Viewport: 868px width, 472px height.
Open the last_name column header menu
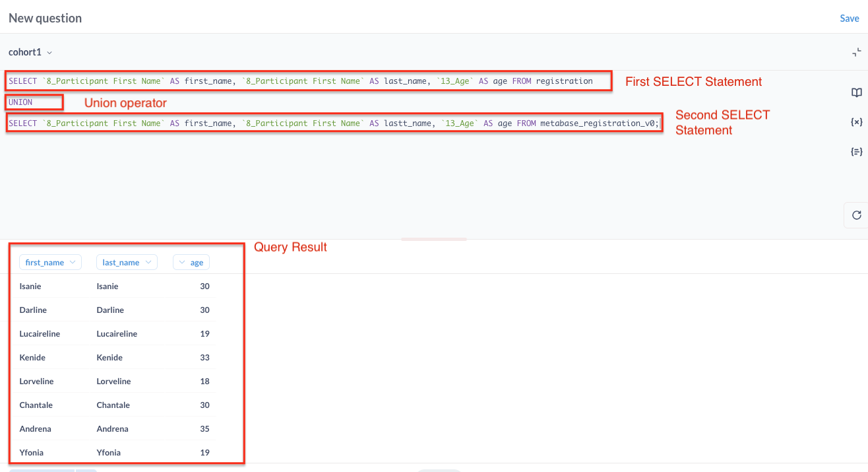tap(127, 262)
